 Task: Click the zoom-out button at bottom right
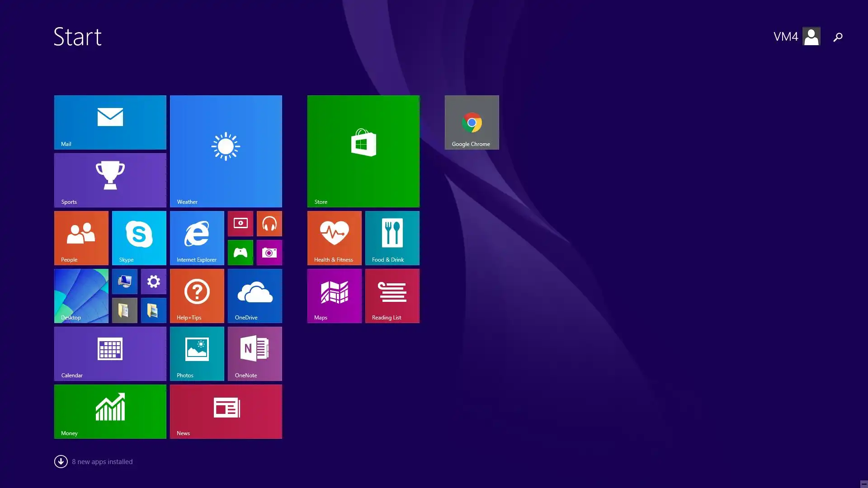863,483
